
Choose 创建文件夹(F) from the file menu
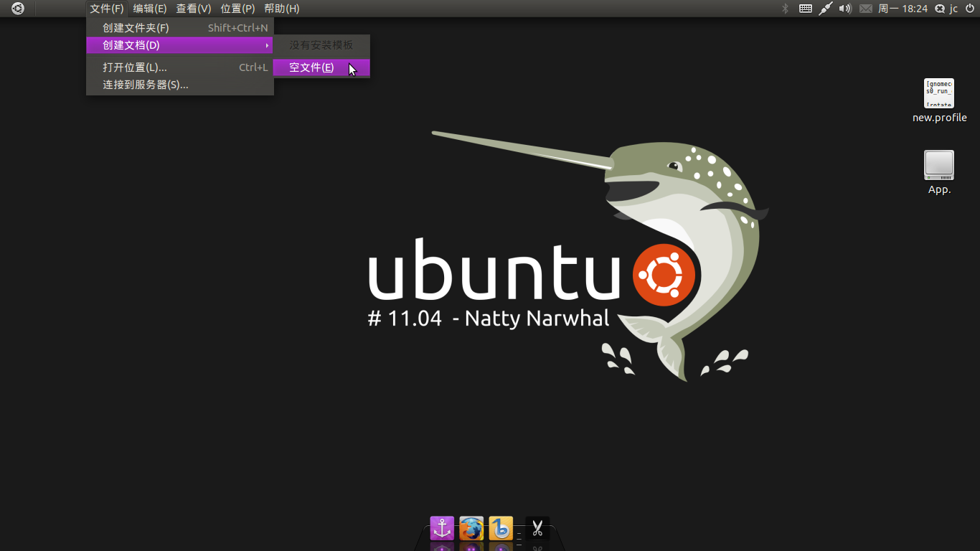tap(180, 28)
